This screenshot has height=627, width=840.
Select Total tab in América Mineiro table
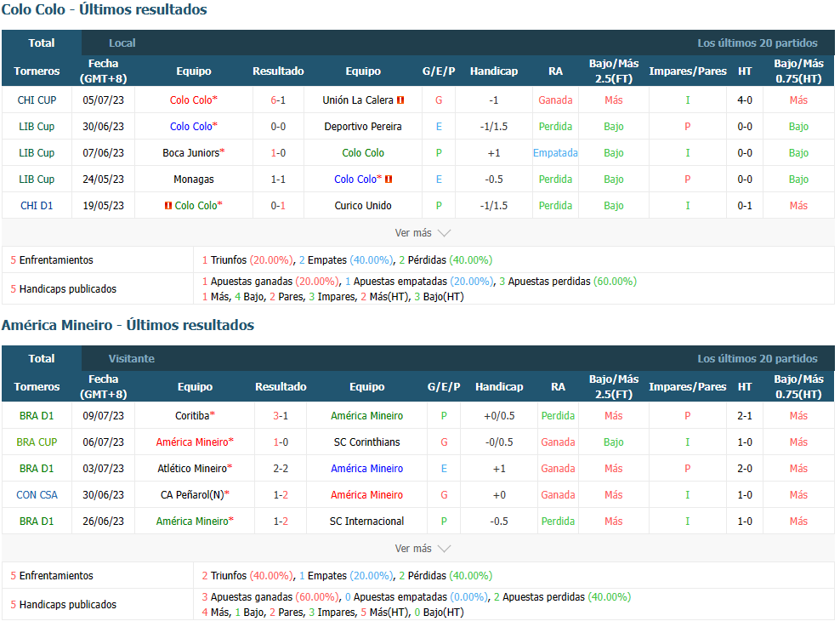pyautogui.click(x=42, y=358)
